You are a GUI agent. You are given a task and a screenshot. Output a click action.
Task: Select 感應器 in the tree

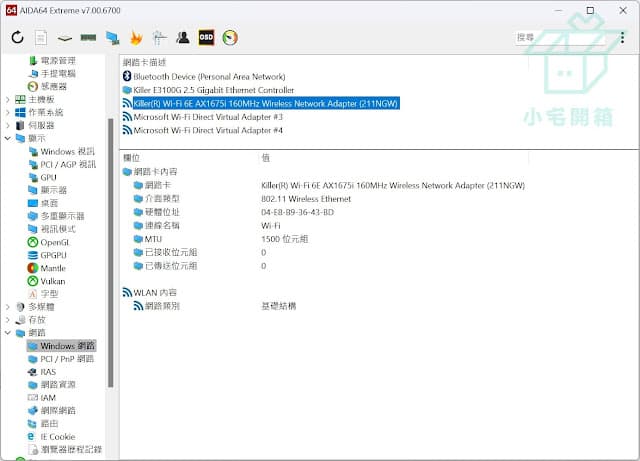[x=53, y=87]
